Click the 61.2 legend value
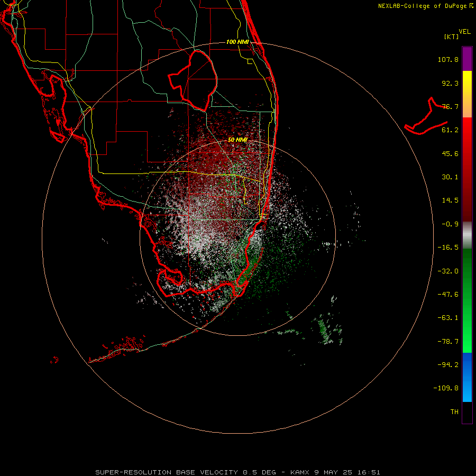The image size is (476, 476). pos(450,130)
